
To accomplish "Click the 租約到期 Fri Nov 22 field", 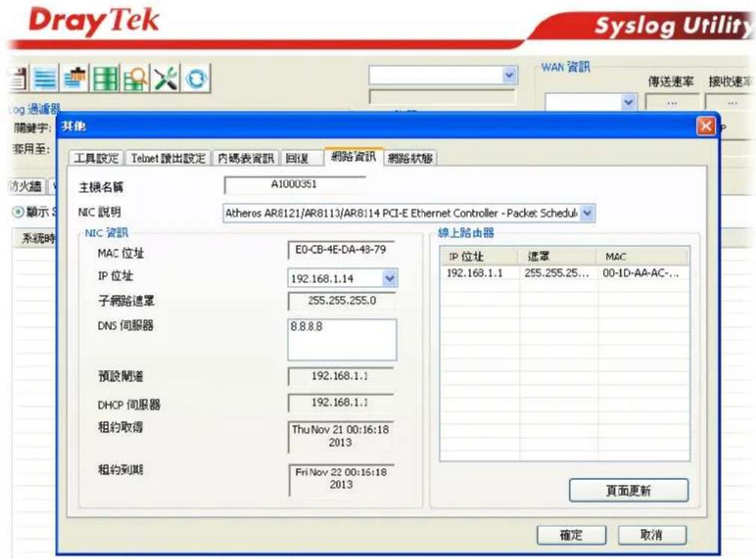I will click(x=341, y=479).
